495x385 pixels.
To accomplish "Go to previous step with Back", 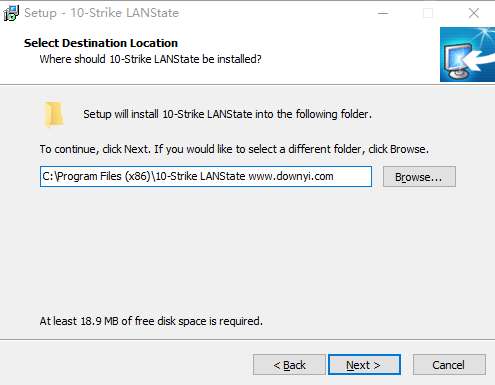I will (289, 365).
